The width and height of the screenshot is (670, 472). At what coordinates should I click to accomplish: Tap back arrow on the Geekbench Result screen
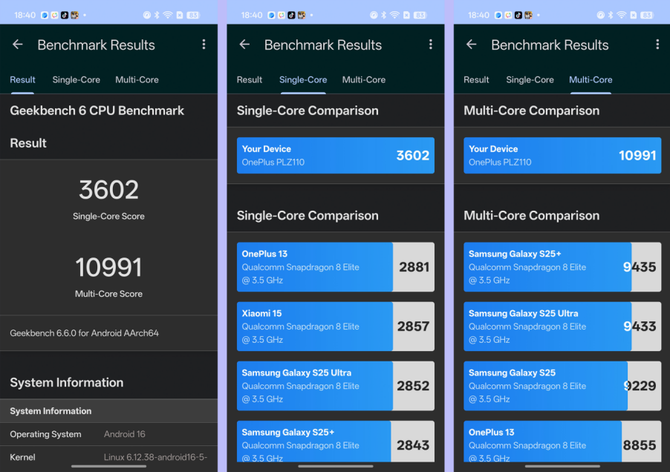click(18, 45)
